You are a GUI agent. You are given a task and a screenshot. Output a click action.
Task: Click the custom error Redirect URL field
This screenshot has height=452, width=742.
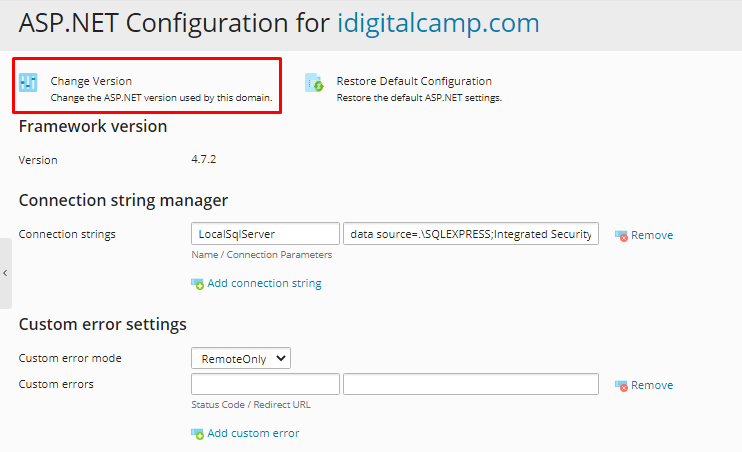tap(470, 384)
